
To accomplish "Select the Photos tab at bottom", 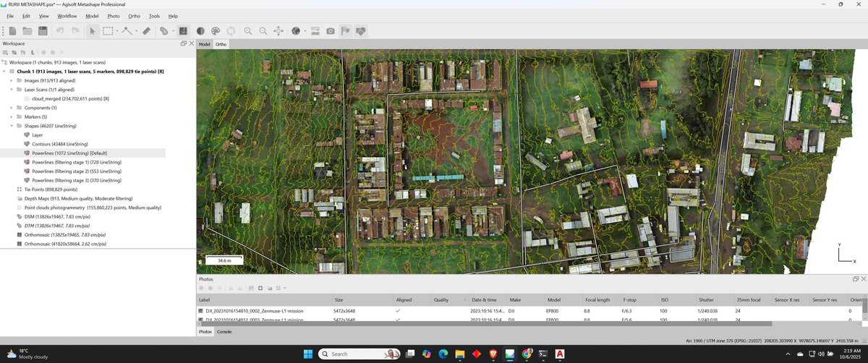I will [206, 331].
